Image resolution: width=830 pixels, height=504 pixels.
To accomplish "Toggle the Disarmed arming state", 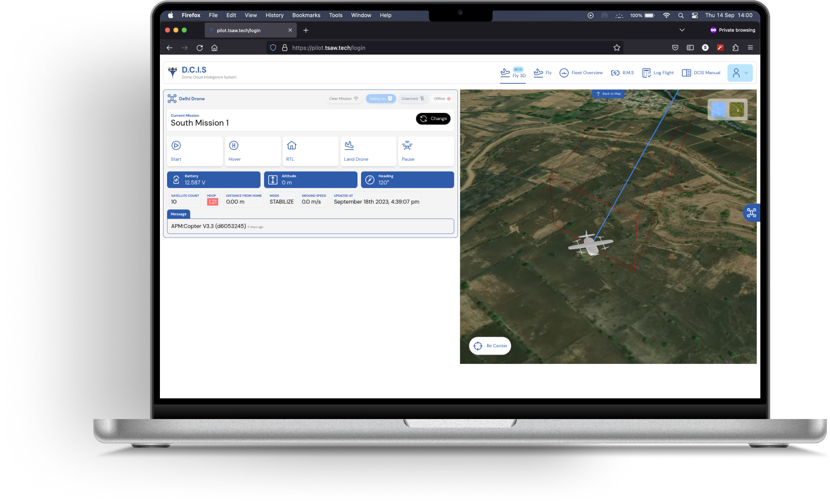I will pos(413,99).
